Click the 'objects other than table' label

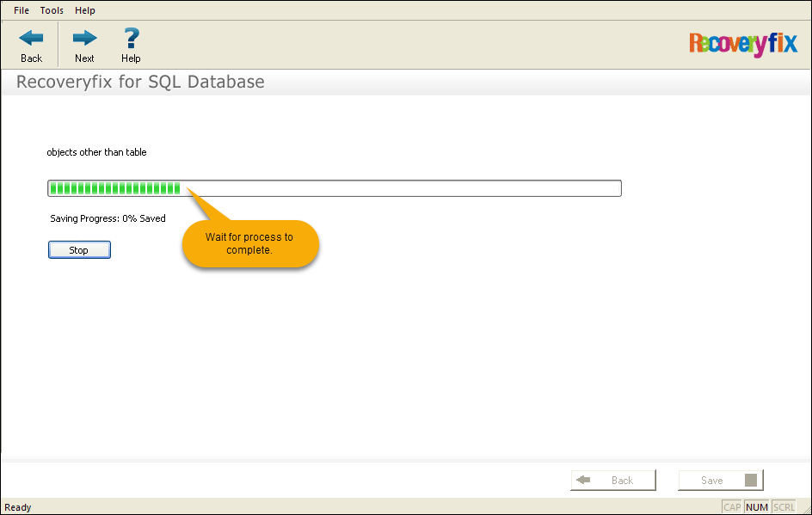pos(97,152)
